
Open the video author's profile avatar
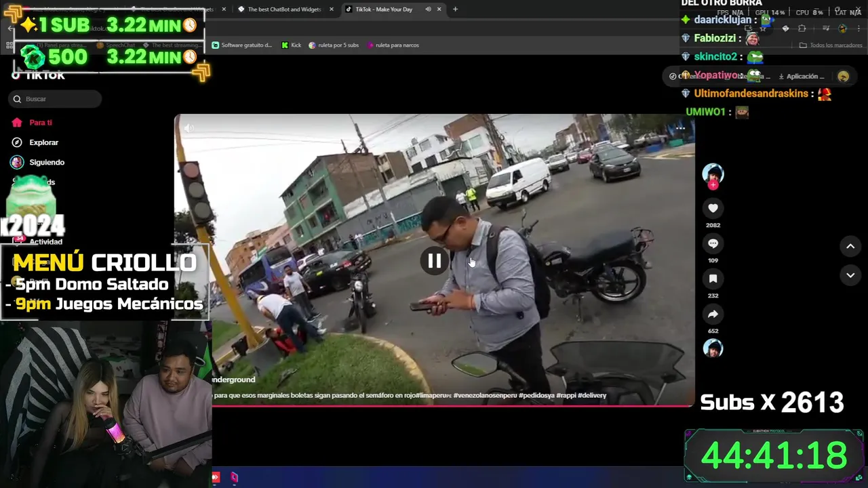[x=713, y=174]
